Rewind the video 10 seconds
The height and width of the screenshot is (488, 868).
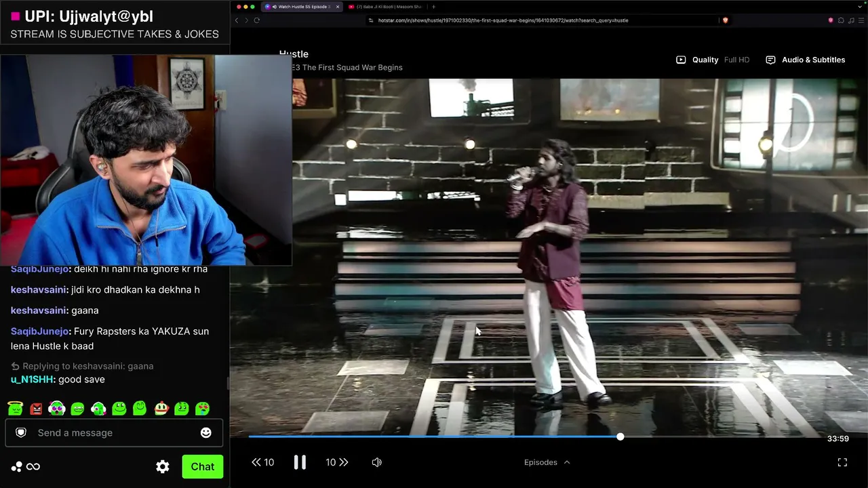(x=262, y=462)
